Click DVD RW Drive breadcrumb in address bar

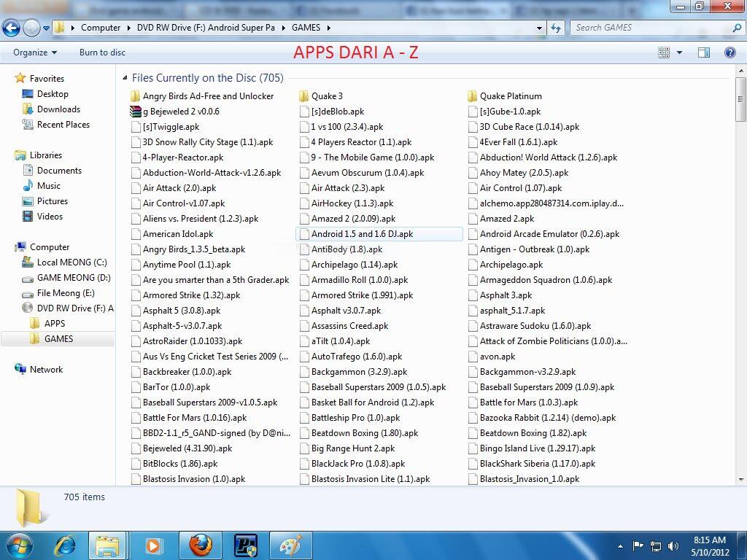206,28
